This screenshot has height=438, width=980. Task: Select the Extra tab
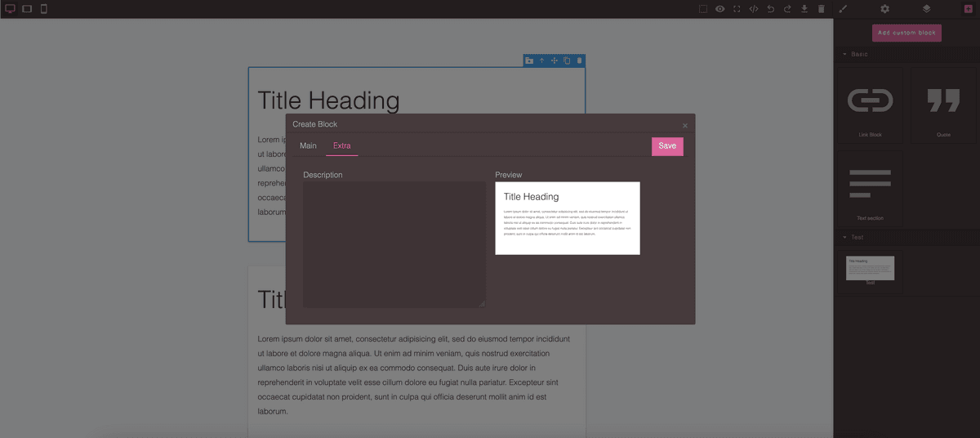tap(341, 145)
